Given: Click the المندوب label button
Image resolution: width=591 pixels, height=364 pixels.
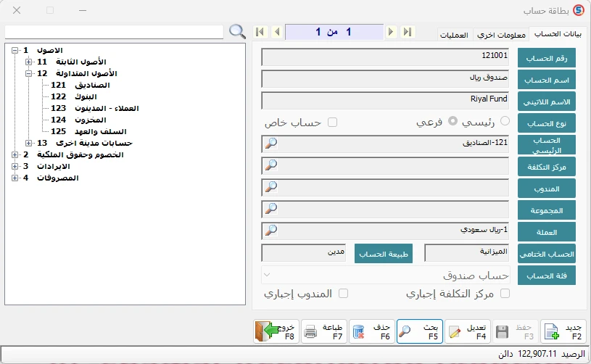Looking at the screenshot, I should click(547, 189).
